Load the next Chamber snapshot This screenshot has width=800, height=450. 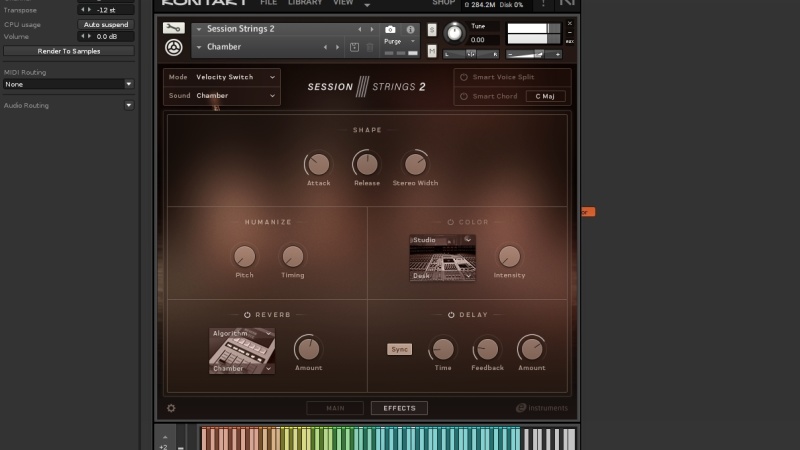click(x=337, y=47)
